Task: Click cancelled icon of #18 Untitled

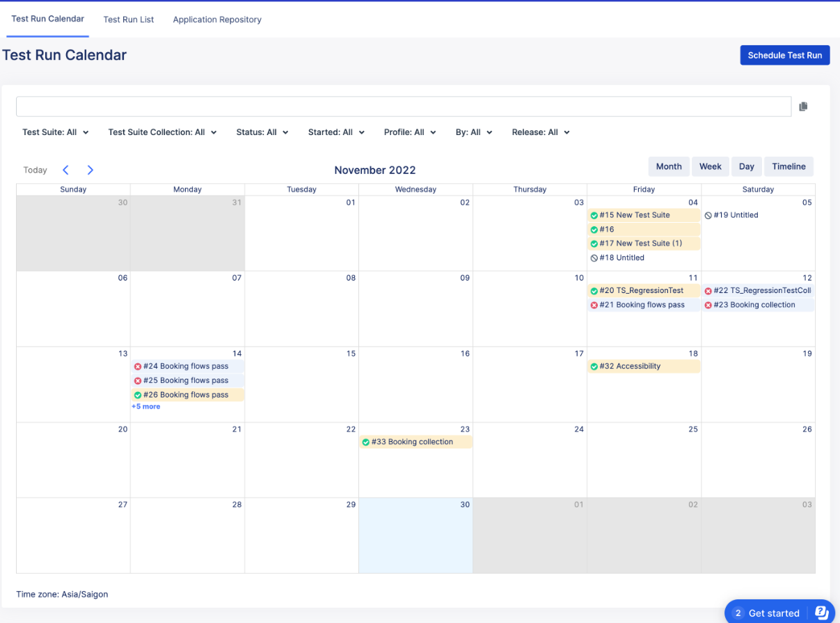Action: [594, 258]
